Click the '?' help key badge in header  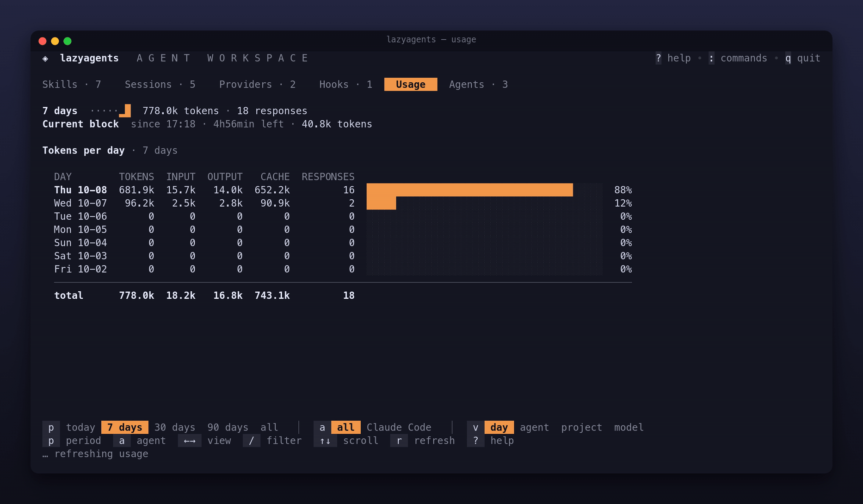658,58
